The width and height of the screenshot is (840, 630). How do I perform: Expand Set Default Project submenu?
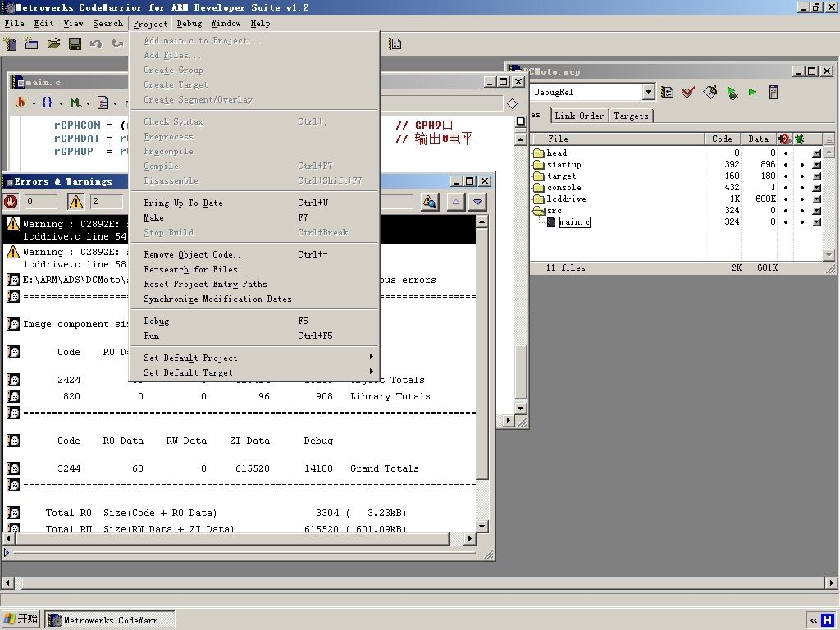click(x=254, y=358)
